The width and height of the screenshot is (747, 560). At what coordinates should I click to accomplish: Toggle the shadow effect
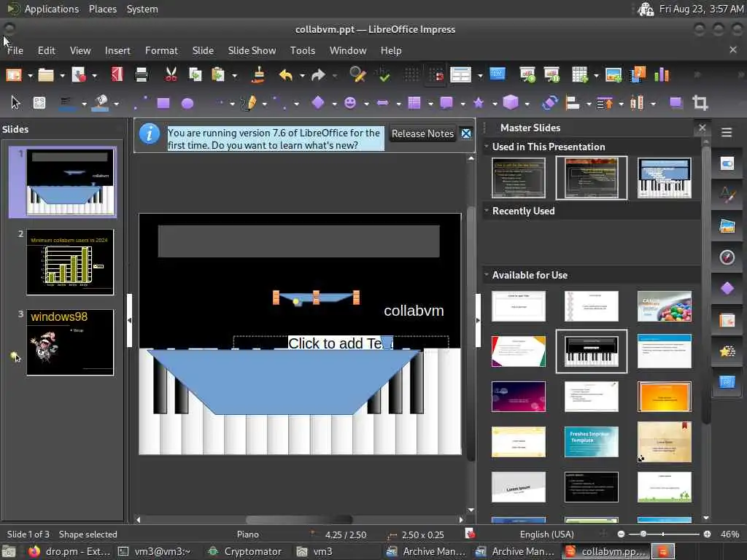pyautogui.click(x=676, y=102)
